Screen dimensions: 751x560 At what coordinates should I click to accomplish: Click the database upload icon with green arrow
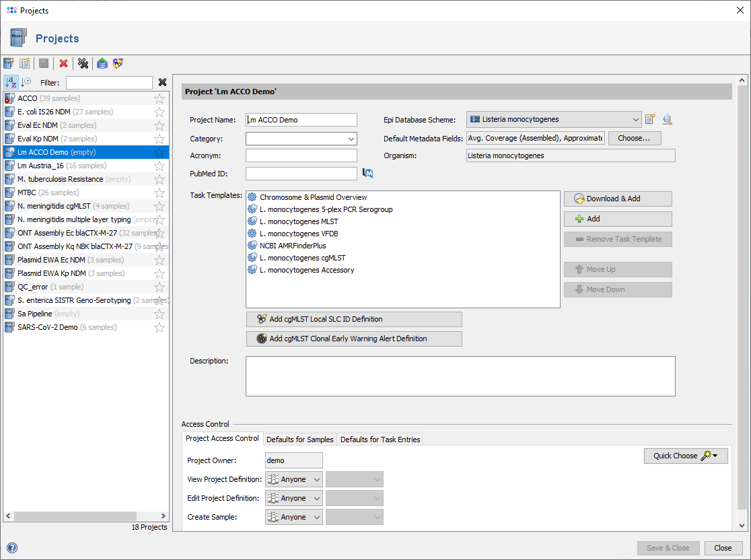pyautogui.click(x=102, y=63)
